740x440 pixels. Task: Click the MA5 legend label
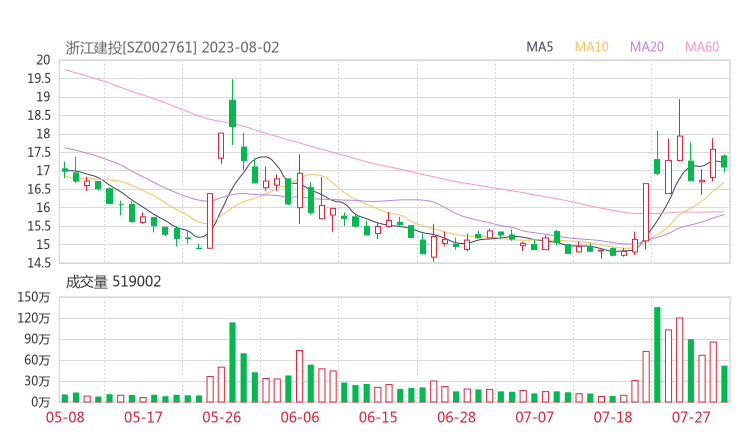539,47
